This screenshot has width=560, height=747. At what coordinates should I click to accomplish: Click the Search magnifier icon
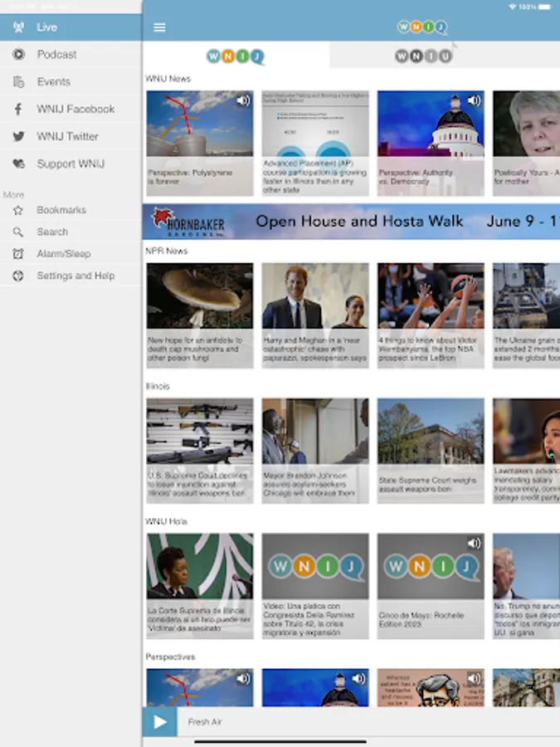[18, 232]
